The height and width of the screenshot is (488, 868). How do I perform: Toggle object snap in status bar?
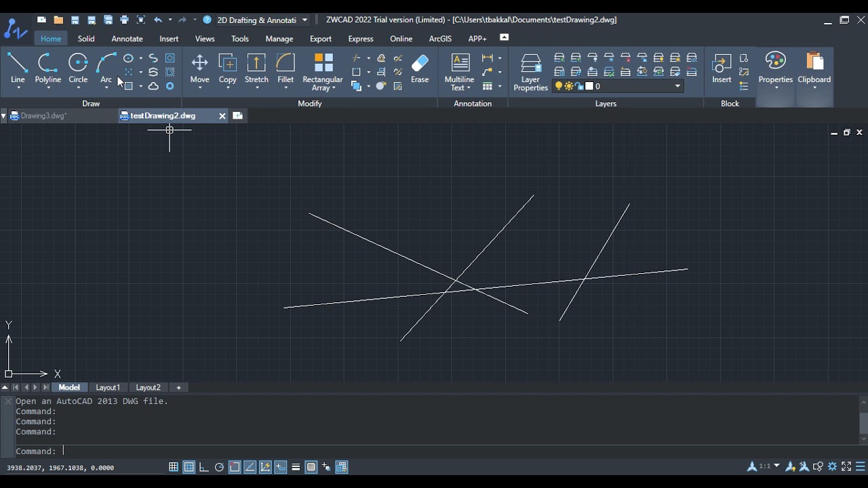(x=235, y=467)
